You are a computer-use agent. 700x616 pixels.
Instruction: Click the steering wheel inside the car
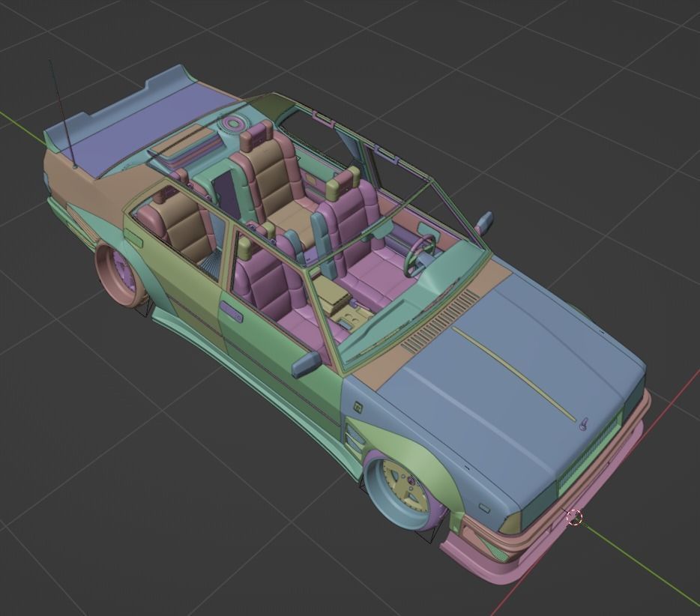click(x=420, y=255)
